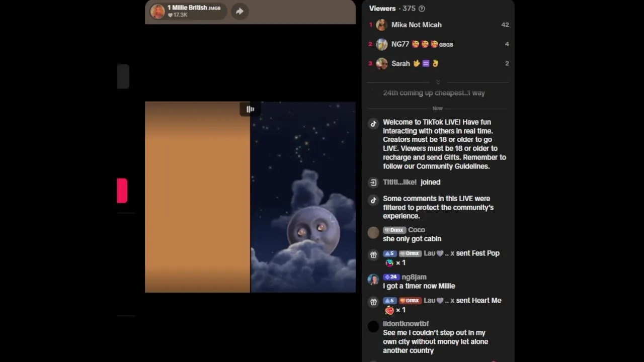Click the audio bars icon on video

coord(250,109)
